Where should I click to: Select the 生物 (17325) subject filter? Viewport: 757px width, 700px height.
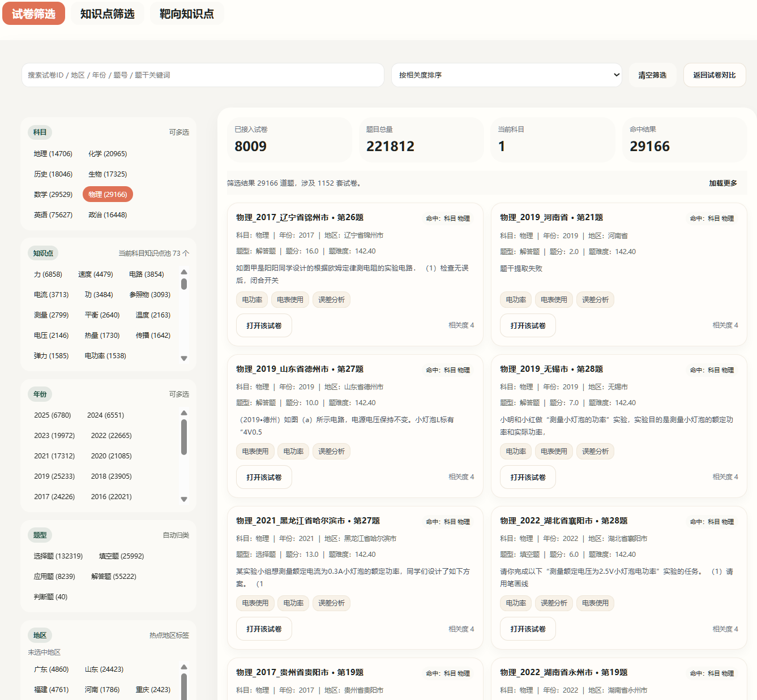coord(108,174)
